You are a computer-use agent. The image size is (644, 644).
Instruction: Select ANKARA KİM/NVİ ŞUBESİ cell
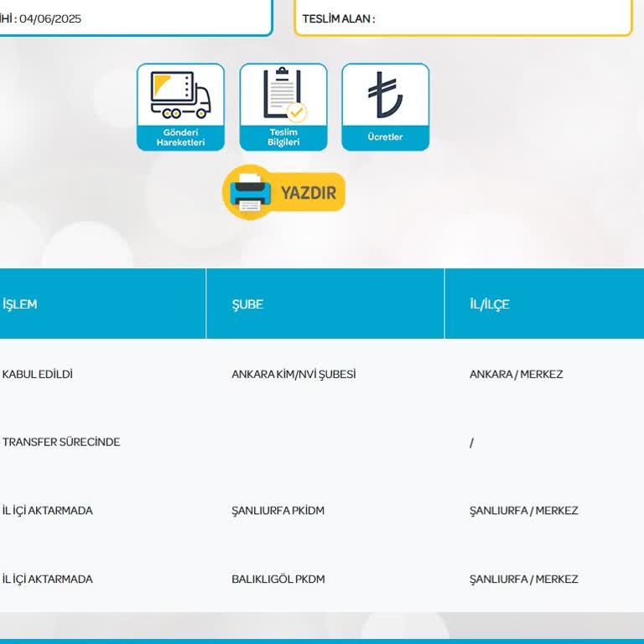point(293,374)
